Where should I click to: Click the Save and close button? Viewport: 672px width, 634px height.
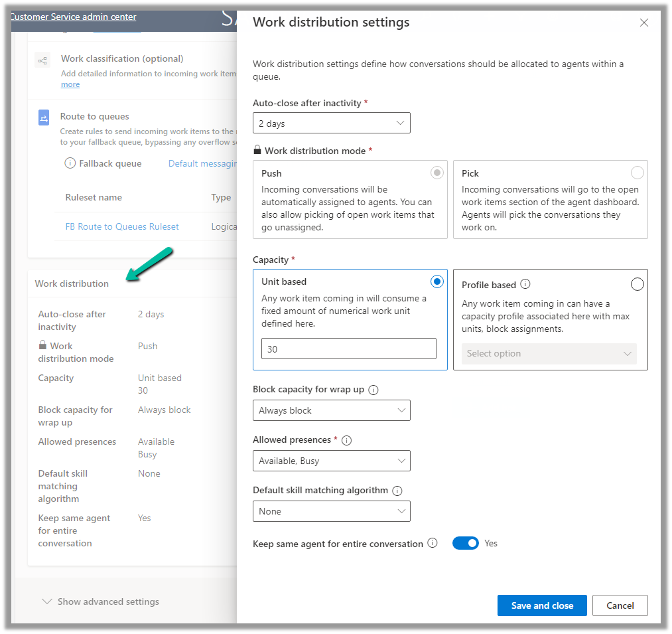coord(542,605)
